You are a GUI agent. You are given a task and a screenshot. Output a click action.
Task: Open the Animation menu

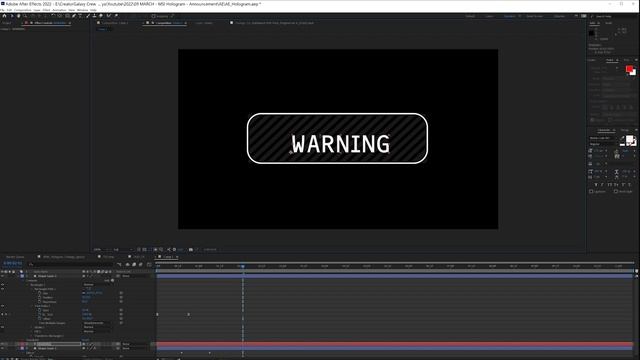tap(59, 10)
